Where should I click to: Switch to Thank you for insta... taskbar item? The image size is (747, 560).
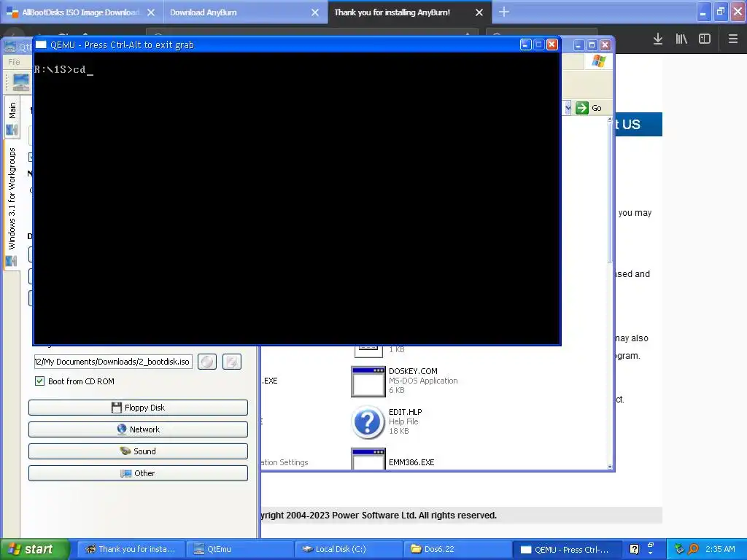(x=130, y=550)
